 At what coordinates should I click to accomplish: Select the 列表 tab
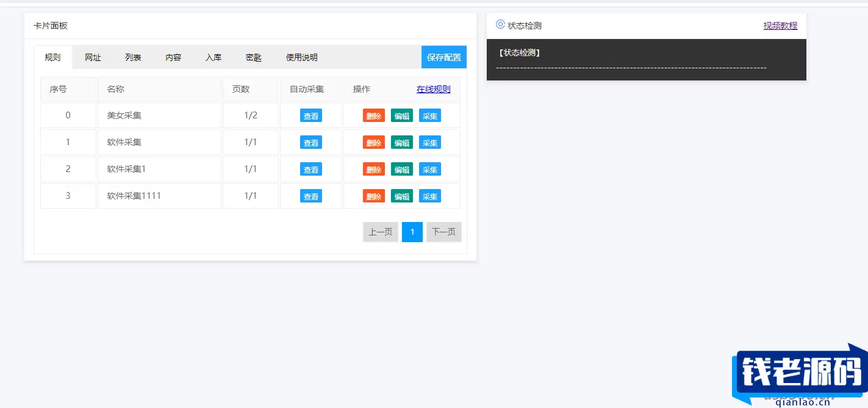click(133, 57)
